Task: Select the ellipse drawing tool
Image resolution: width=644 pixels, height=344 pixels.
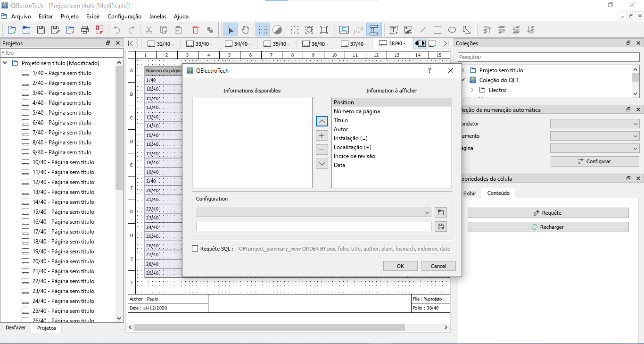Action: [452, 30]
